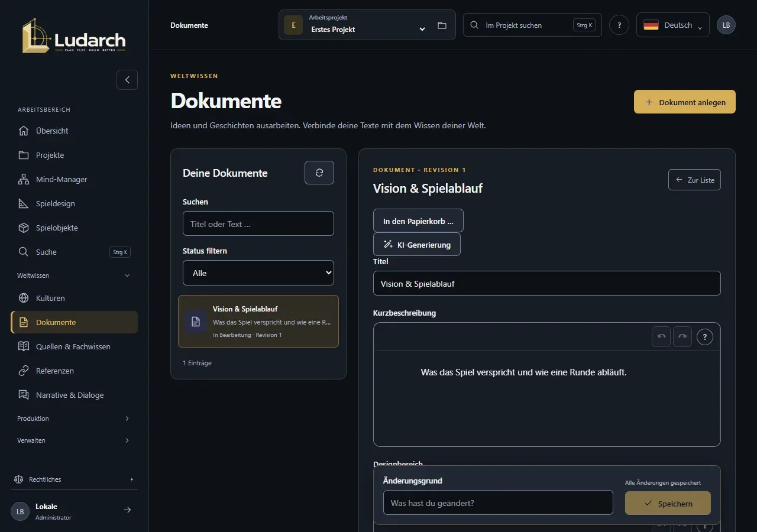Open the Kulturen page
Image resolution: width=757 pixels, height=532 pixels.
(x=74, y=298)
